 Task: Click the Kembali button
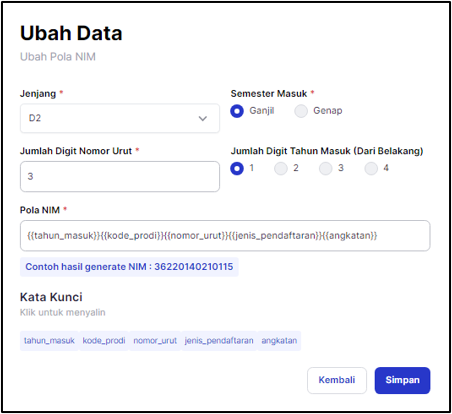tap(337, 380)
